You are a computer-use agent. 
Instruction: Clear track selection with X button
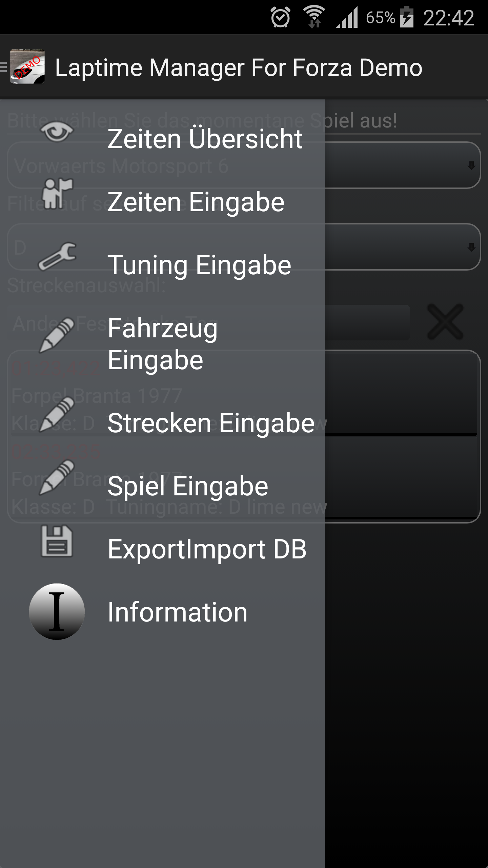(x=445, y=321)
